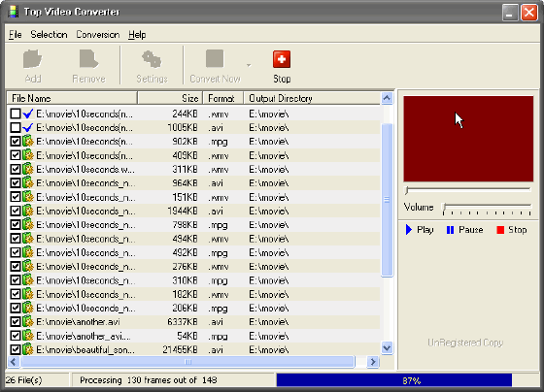This screenshot has height=392, width=544.
Task: Click the file icon on the 151KB row
Action: coord(28,197)
